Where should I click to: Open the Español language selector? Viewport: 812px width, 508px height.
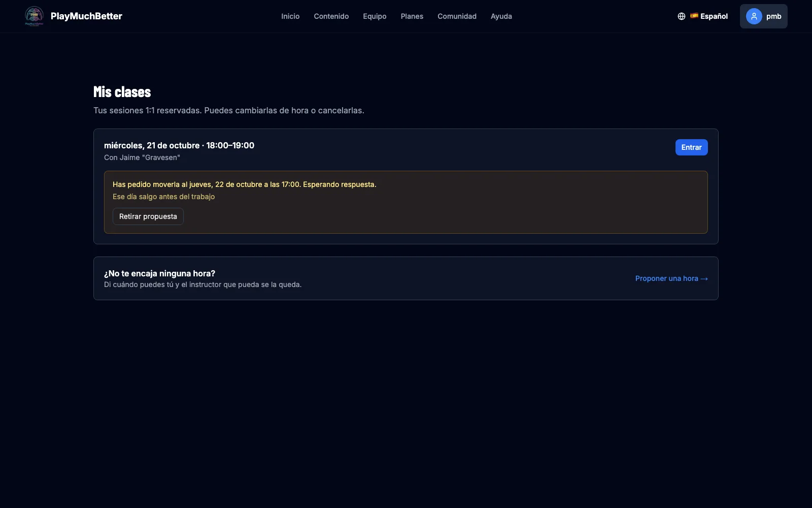pos(703,16)
